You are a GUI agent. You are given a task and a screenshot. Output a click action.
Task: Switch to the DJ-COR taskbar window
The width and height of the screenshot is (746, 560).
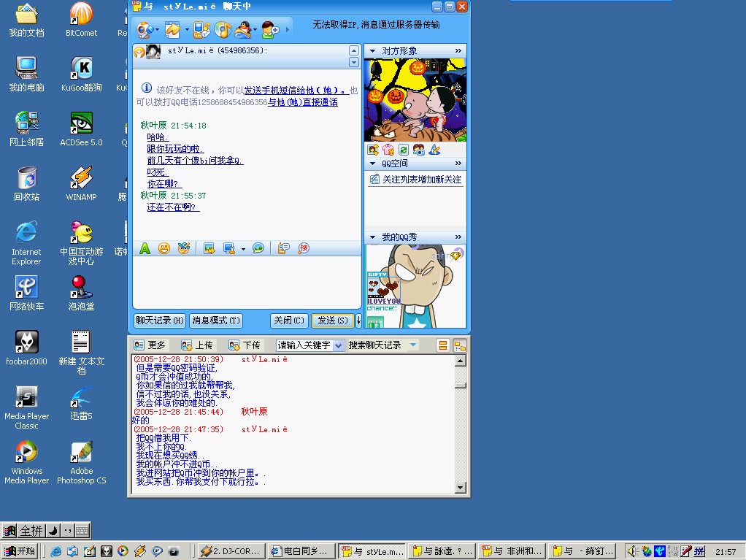[x=230, y=551]
